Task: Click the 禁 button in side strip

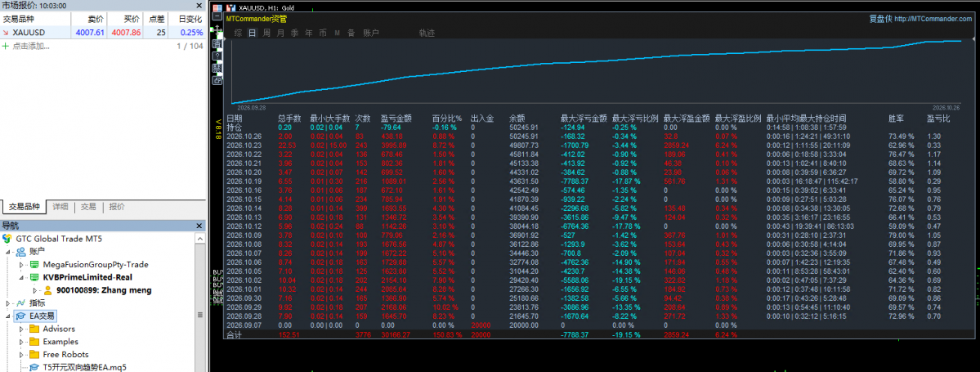Action: point(217,68)
